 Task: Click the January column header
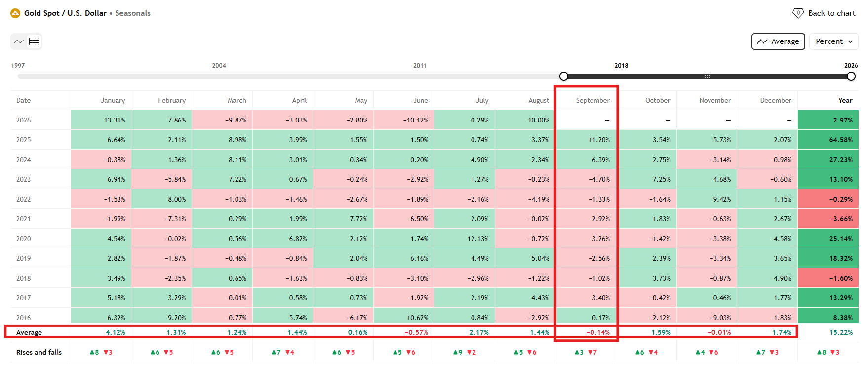coord(113,100)
